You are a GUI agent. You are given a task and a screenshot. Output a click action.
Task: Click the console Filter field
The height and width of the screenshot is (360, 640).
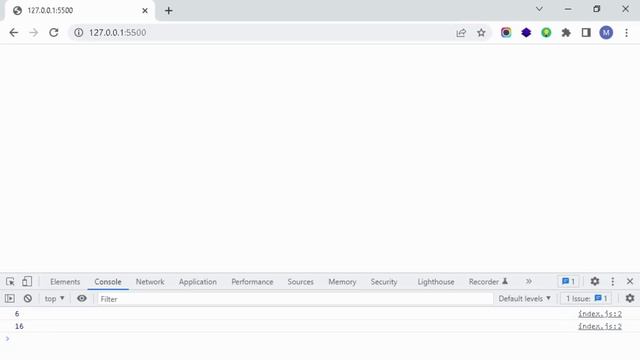[295, 299]
